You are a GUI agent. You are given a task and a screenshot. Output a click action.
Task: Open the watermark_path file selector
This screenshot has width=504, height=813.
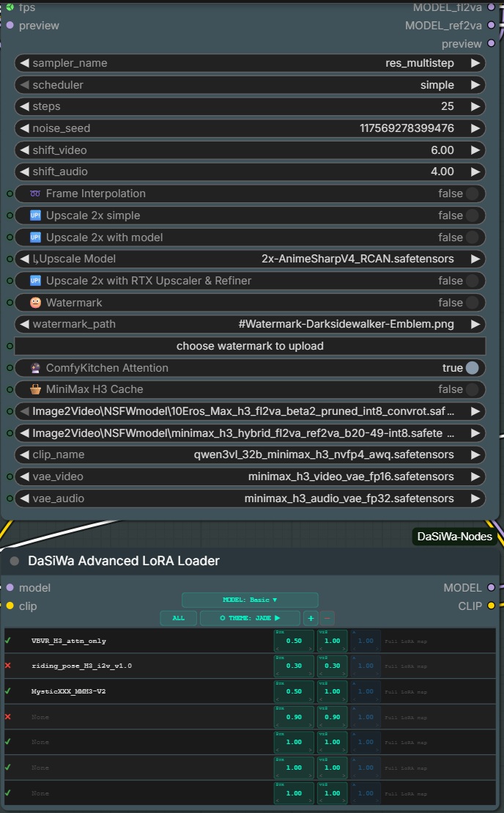251,324
